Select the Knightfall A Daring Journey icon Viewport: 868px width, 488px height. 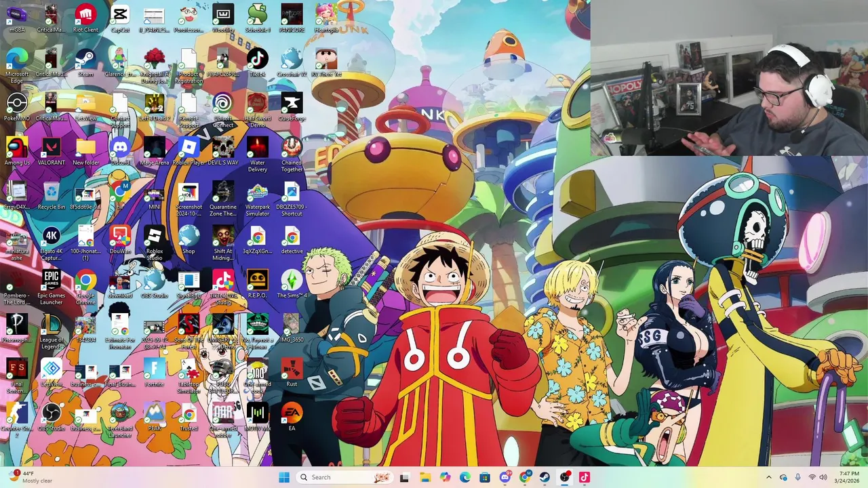tap(155, 66)
